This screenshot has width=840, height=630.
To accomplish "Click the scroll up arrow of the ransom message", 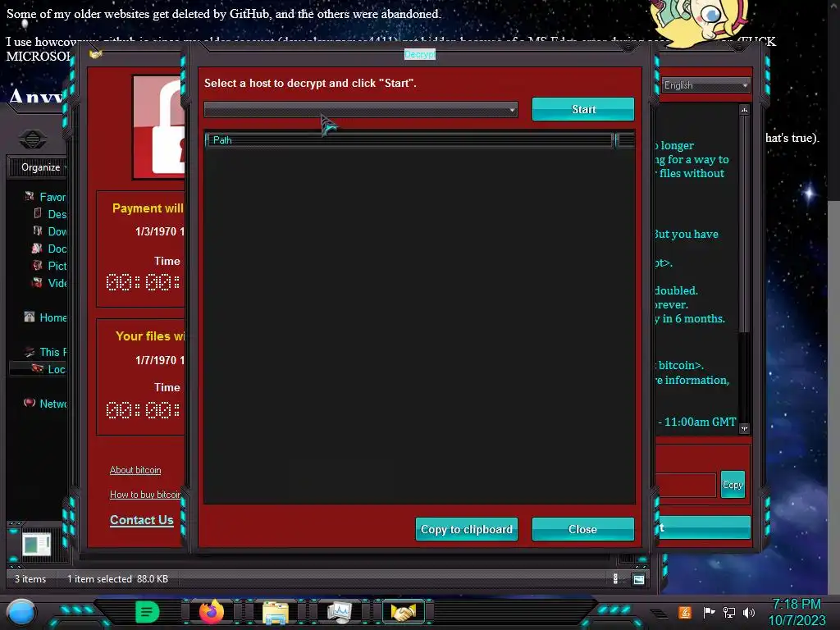I will pyautogui.click(x=744, y=110).
